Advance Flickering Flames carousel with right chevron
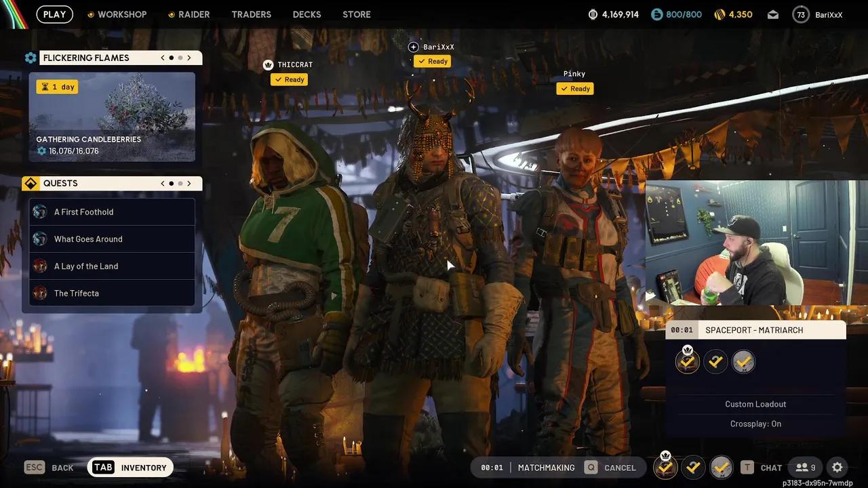868x488 pixels. click(189, 58)
